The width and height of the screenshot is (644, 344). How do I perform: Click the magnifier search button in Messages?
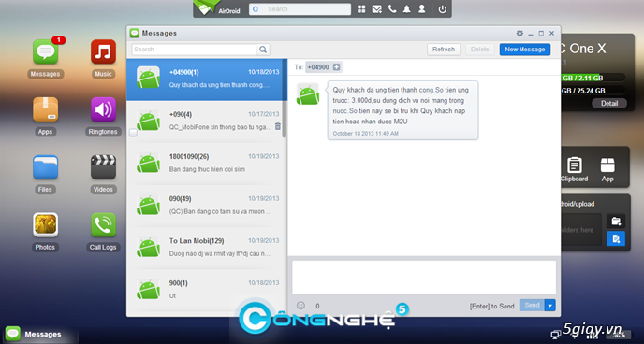coord(263,50)
